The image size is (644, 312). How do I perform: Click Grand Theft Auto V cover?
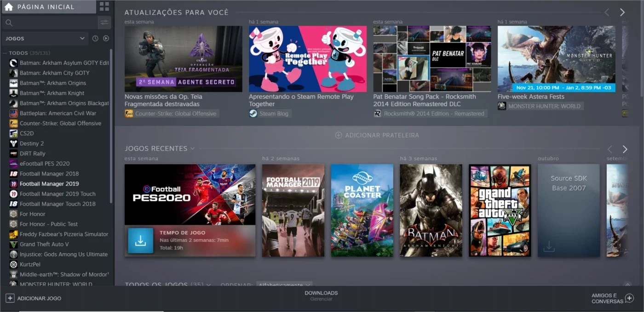click(500, 210)
